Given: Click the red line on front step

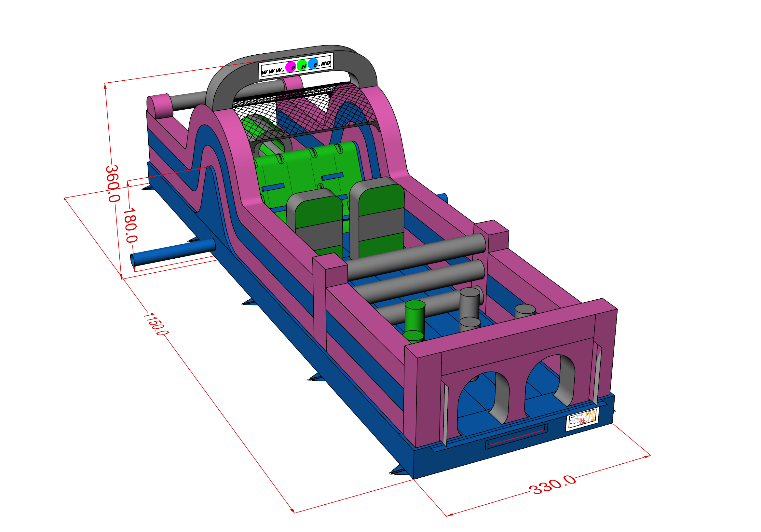Looking at the screenshot, I should 516,438.
